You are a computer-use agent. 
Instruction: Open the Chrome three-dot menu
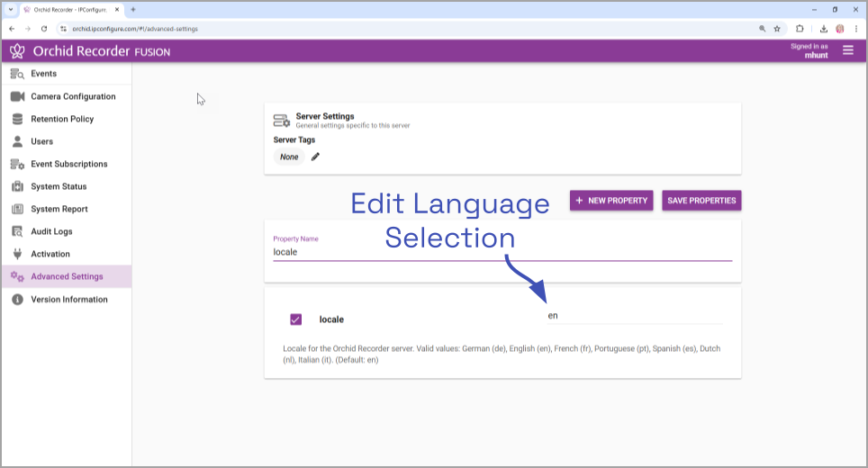pos(855,29)
